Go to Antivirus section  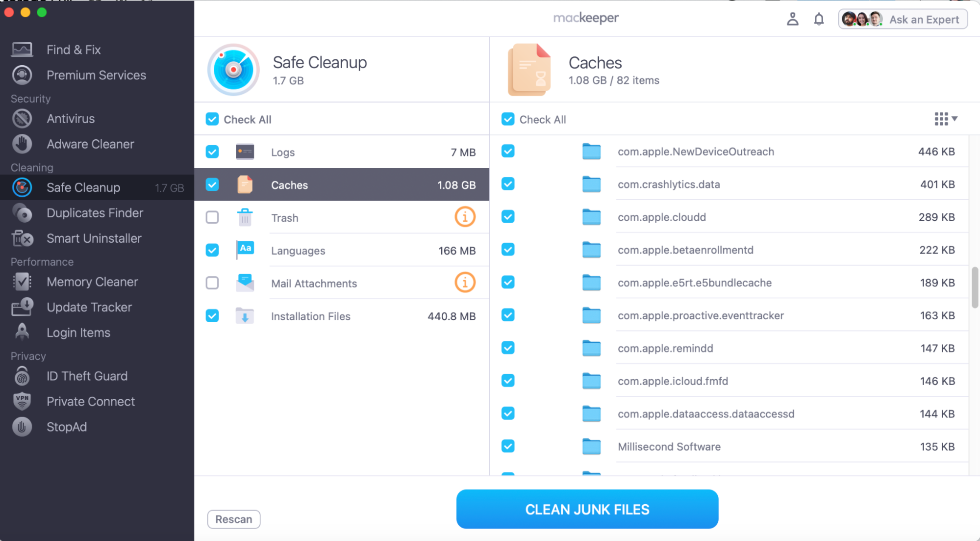71,119
